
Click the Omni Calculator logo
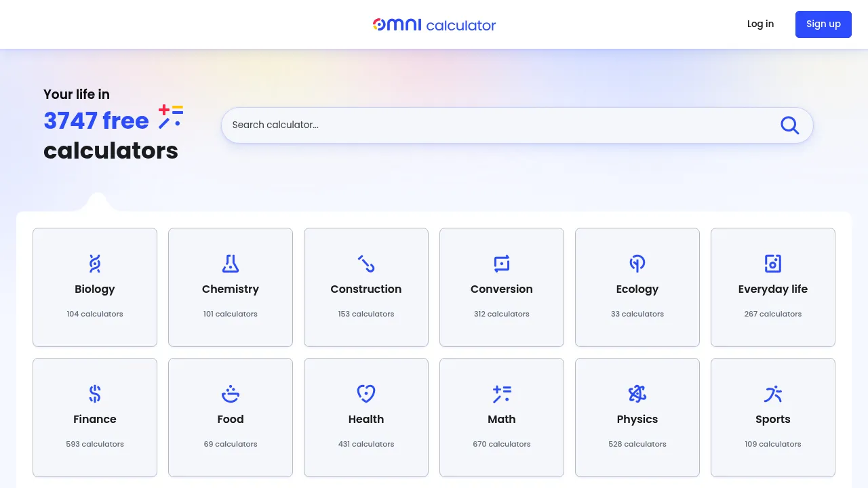[434, 24]
